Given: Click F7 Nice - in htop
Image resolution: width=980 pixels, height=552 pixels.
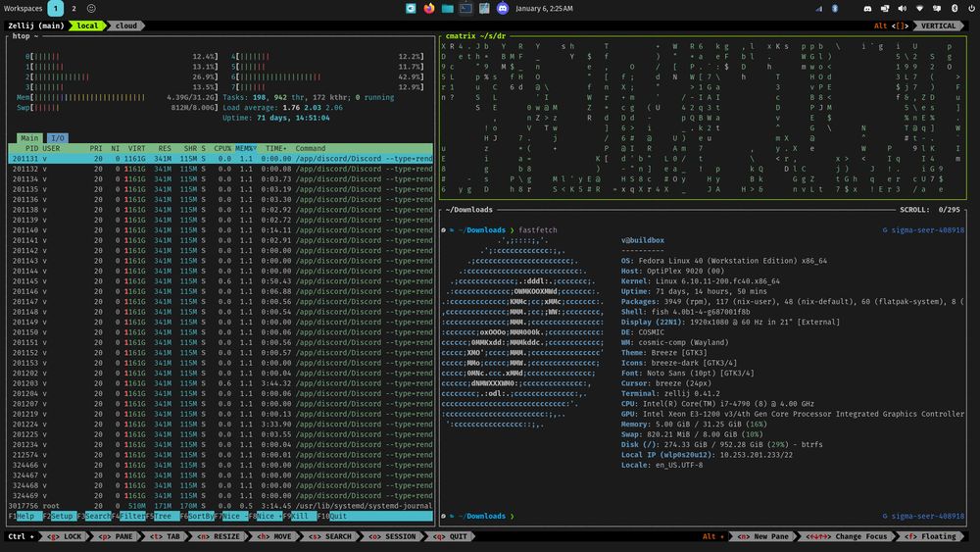Looking at the screenshot, I should pos(231,516).
